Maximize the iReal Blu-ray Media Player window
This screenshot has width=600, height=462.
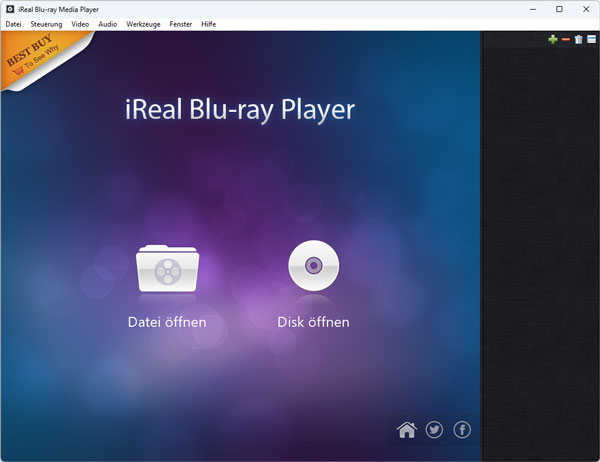tap(559, 9)
